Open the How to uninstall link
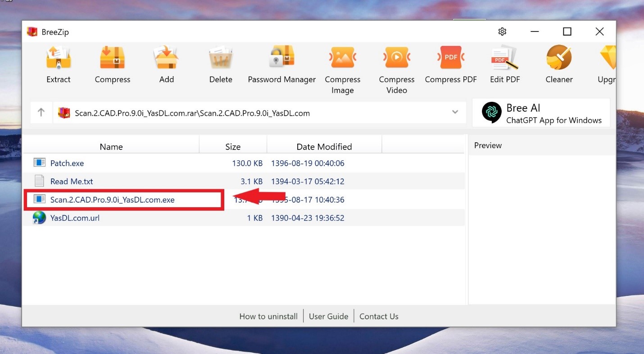Viewport: 644px width, 354px height. (x=268, y=316)
